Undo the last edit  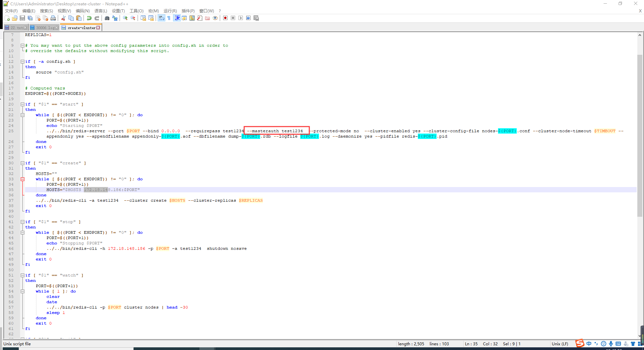pos(89,18)
